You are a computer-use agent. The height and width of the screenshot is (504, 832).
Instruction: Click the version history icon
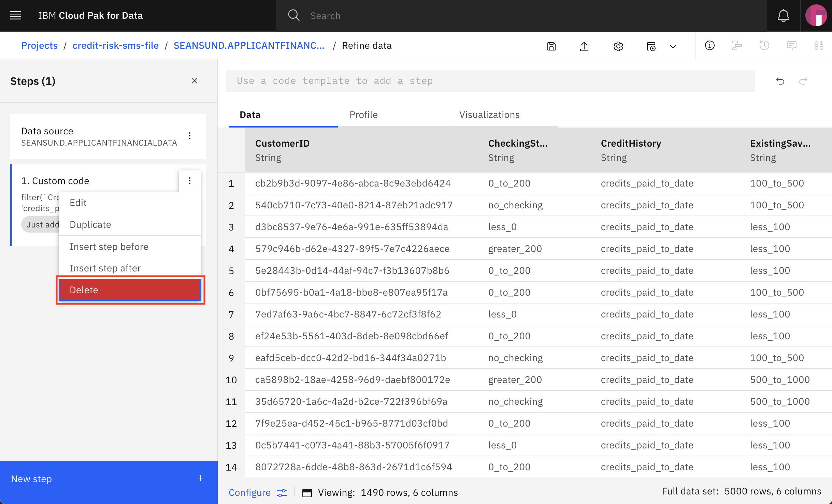coord(764,46)
